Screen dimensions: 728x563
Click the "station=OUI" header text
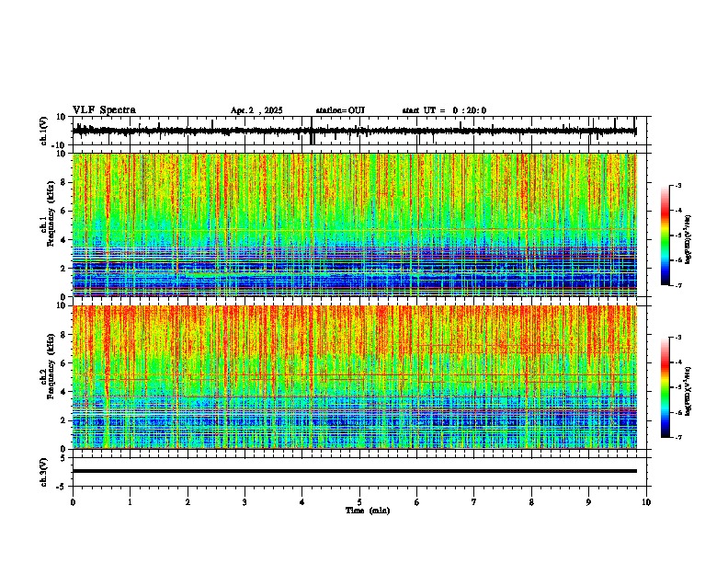click(x=340, y=110)
